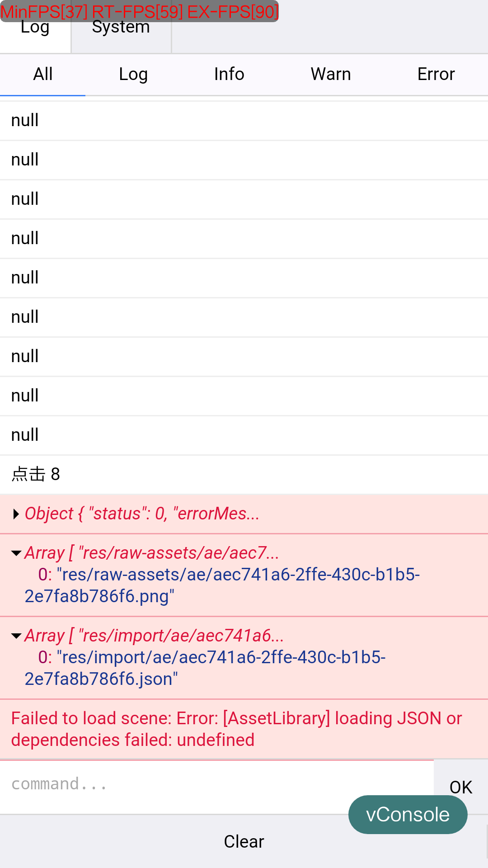Show All log messages filter
The width and height of the screenshot is (488, 868).
(43, 75)
